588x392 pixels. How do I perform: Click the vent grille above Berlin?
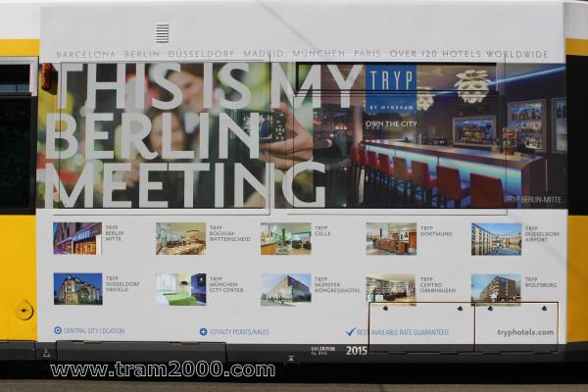click(x=162, y=33)
